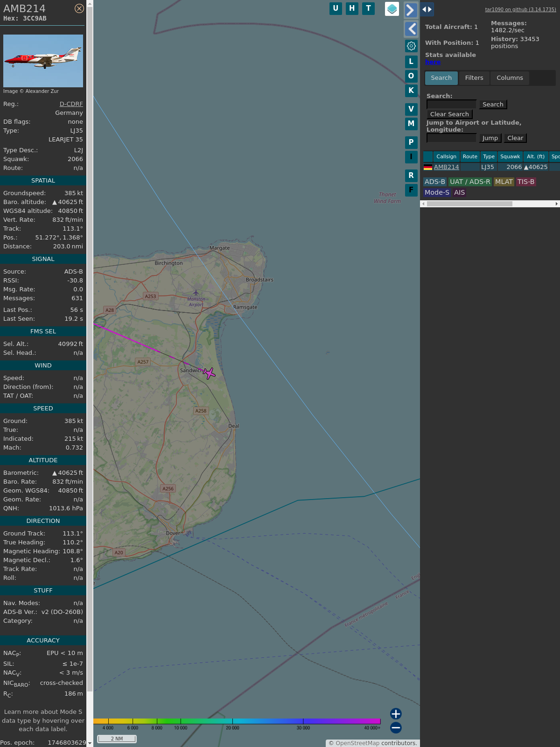Toggle the R map option
Screen dimensions: 560x747
[x=411, y=176]
